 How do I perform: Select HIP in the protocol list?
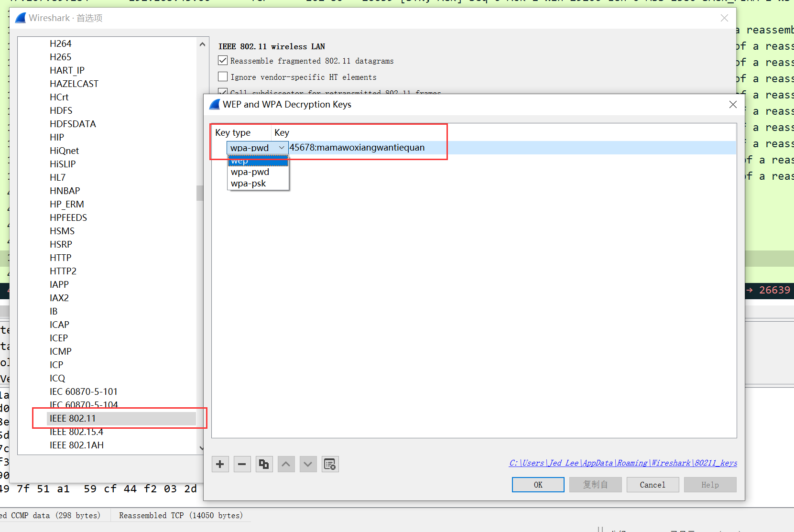click(57, 137)
